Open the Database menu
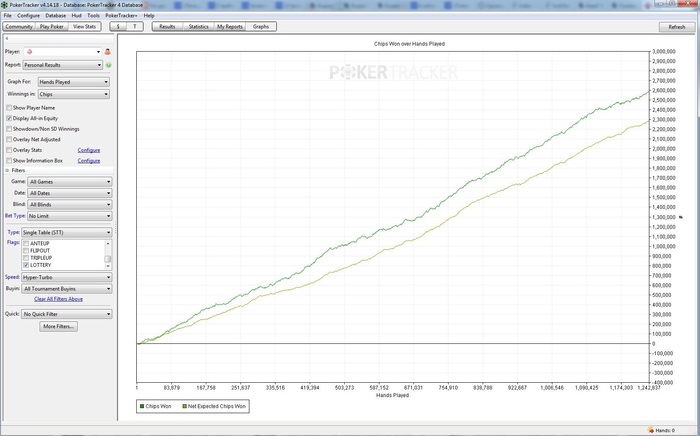Viewport: 700px width, 436px height. click(56, 16)
